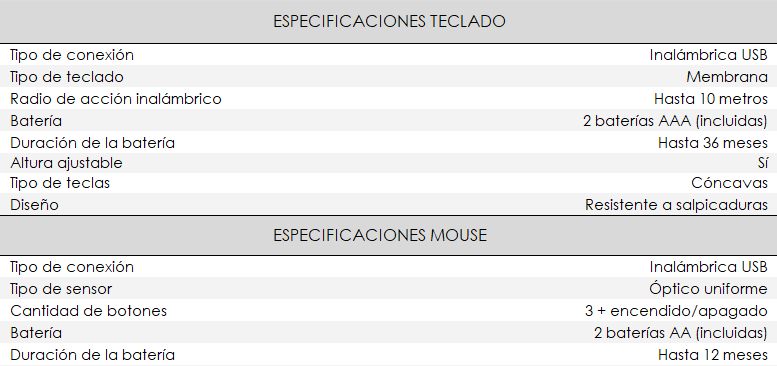Viewport: 777px width, 366px height.
Task: Click the 2 baterías AAA (incluidas) value
Action: [x=675, y=120]
